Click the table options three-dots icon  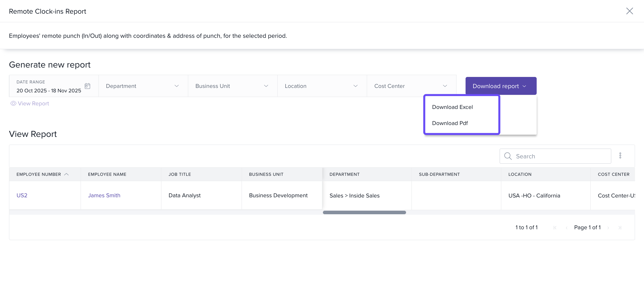tap(620, 156)
